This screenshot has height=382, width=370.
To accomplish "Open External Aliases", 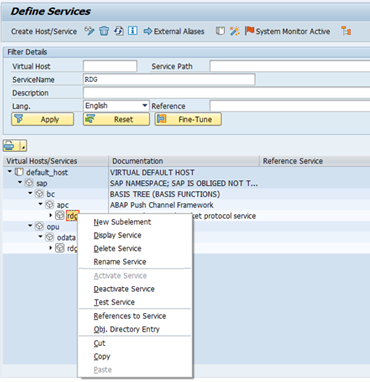I will pos(174,31).
